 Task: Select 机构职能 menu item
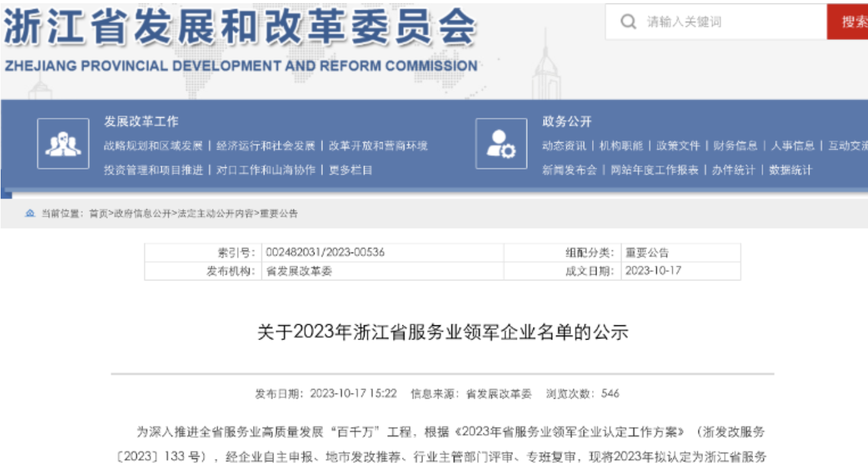coord(621,146)
